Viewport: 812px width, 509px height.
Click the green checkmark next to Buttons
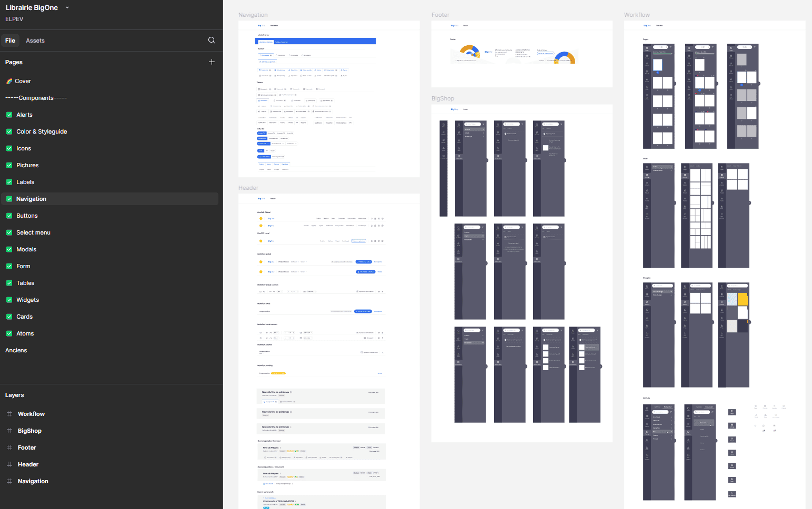click(9, 216)
